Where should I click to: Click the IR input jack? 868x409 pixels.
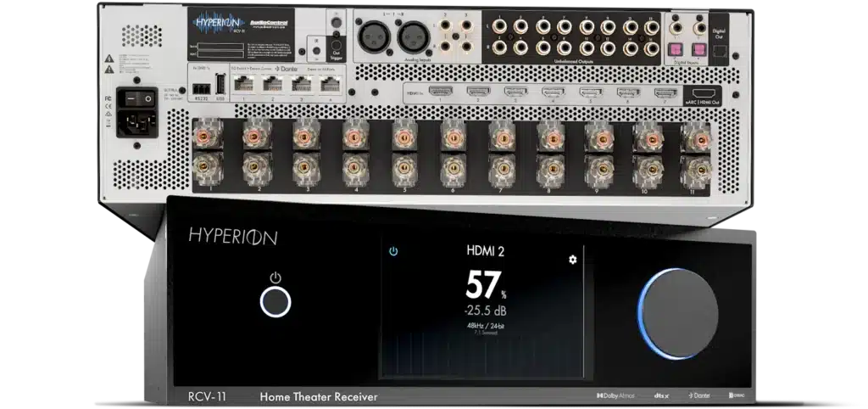(x=316, y=52)
